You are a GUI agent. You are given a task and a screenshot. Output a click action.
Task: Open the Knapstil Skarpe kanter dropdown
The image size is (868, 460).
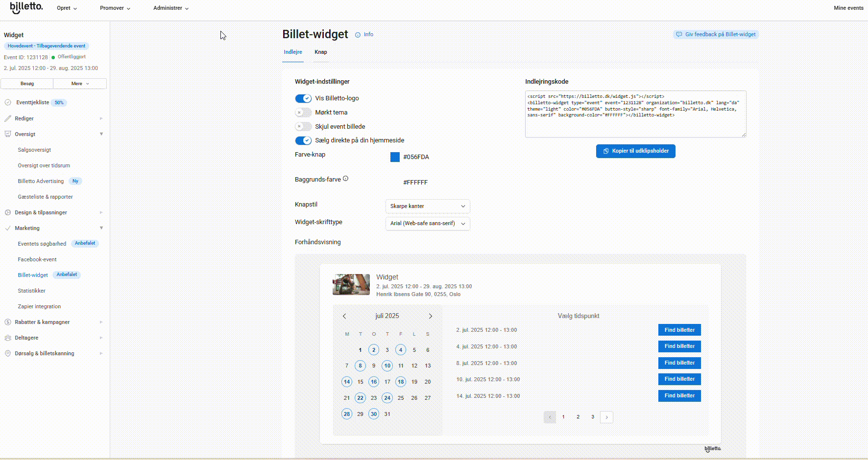(x=428, y=206)
